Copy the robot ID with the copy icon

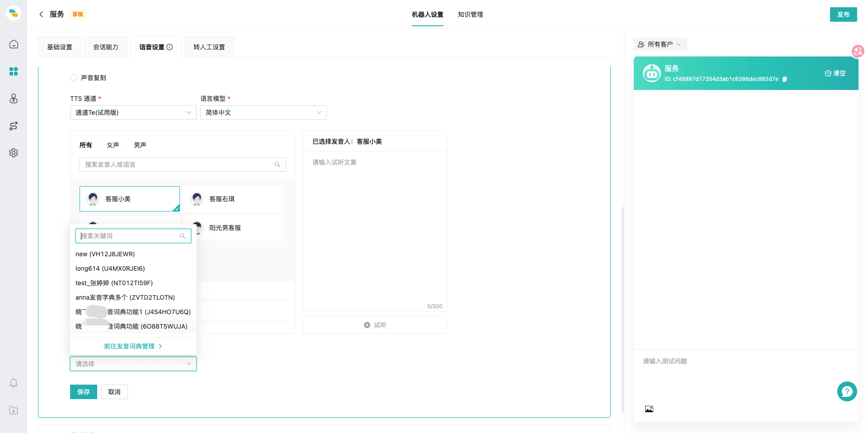coord(785,79)
